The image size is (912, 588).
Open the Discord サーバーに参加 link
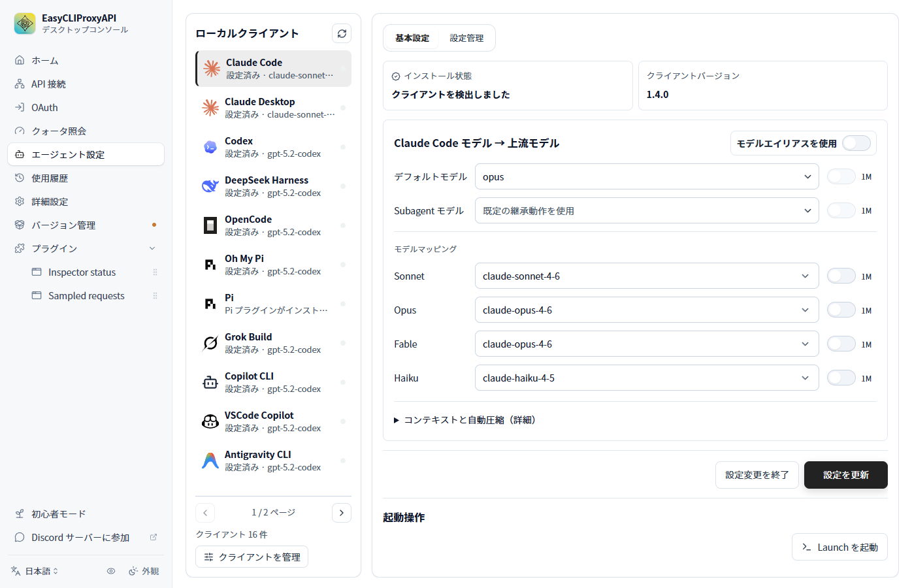[x=86, y=537]
